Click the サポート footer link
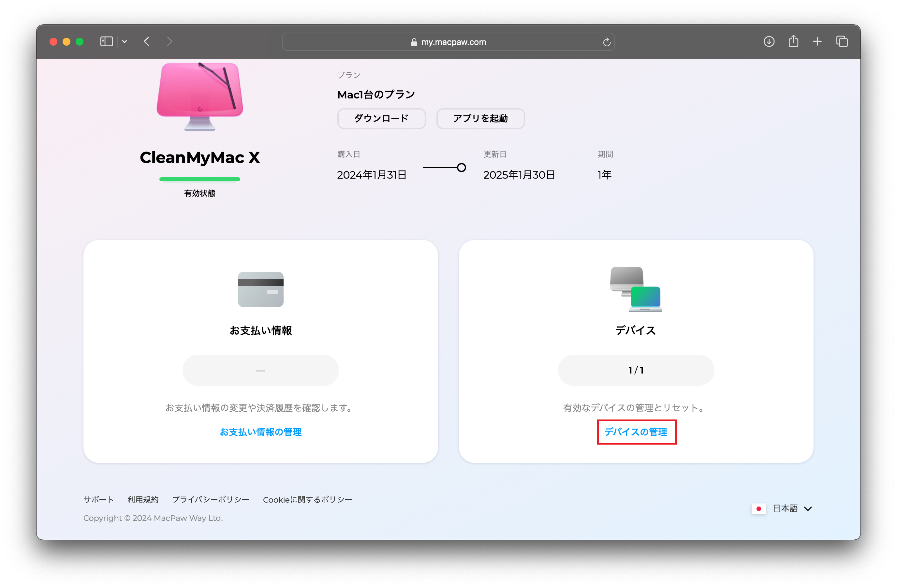 [98, 499]
